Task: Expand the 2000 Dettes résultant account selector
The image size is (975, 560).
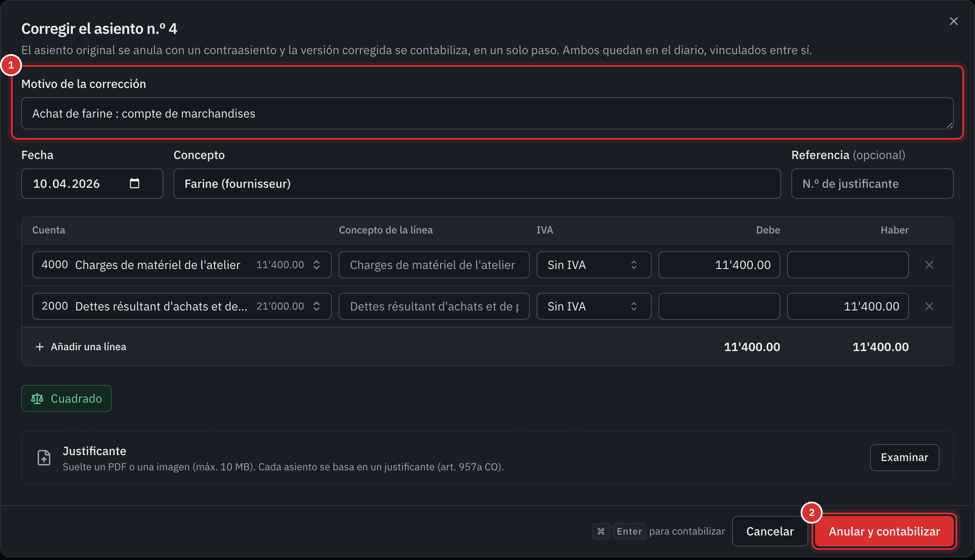Action: point(182,306)
